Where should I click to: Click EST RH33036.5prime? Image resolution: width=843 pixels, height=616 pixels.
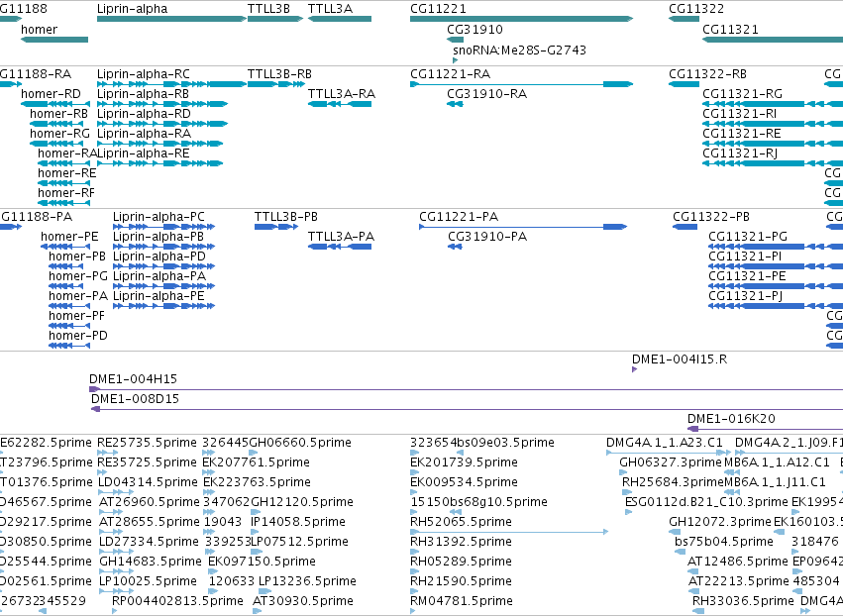click(743, 601)
